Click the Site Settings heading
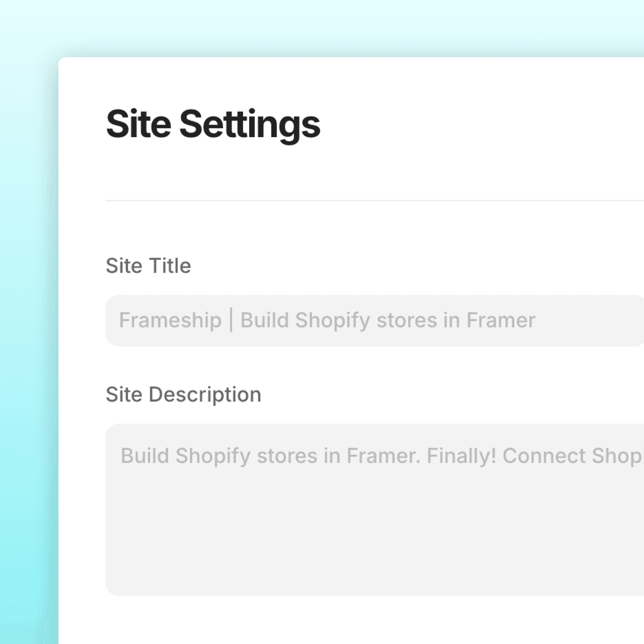Image resolution: width=644 pixels, height=644 pixels. (213, 125)
